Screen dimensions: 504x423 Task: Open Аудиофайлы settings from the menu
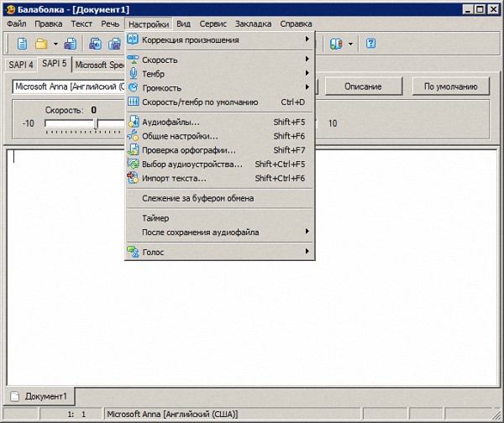click(x=171, y=123)
